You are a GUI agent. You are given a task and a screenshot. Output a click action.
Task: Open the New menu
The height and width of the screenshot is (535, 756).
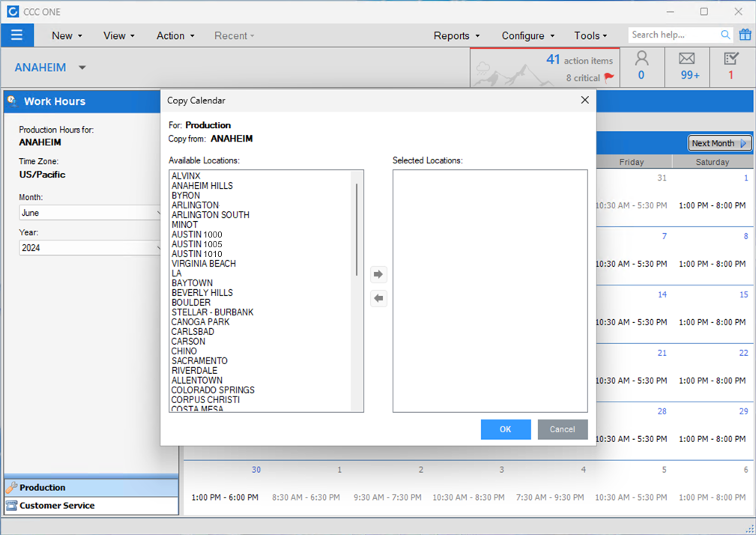pos(67,36)
